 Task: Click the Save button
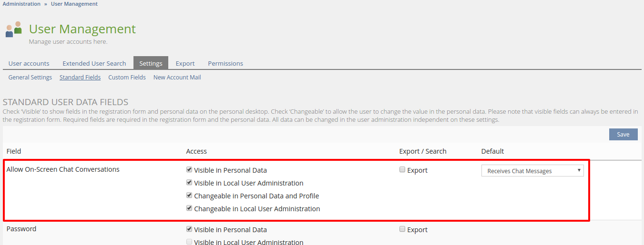click(623, 135)
